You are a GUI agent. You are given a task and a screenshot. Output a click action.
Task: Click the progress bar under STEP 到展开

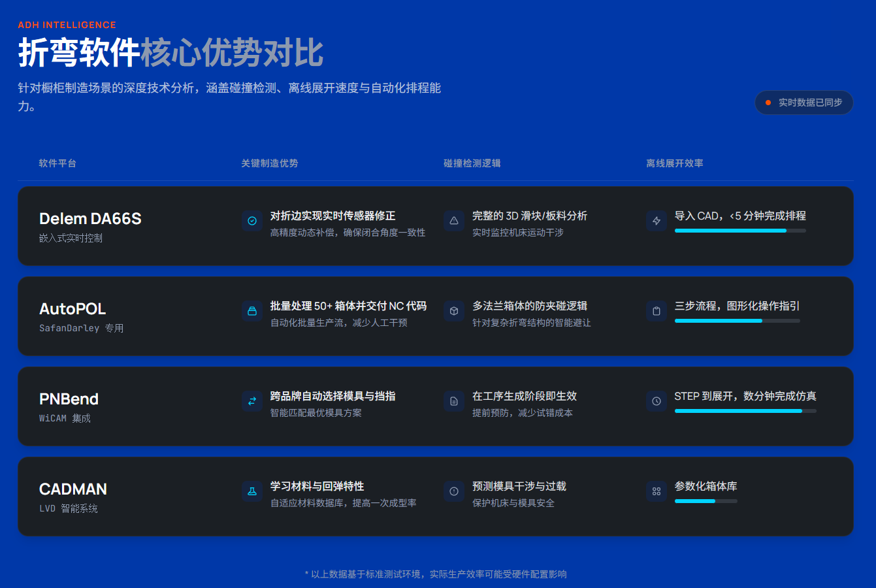[x=745, y=411]
